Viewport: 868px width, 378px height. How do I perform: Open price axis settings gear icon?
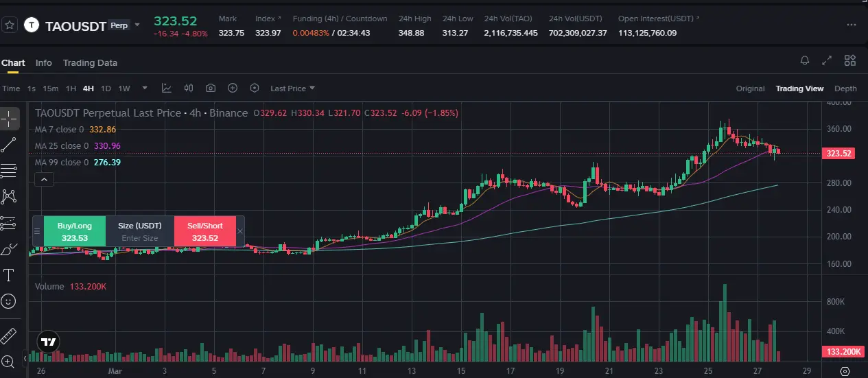[x=845, y=370]
